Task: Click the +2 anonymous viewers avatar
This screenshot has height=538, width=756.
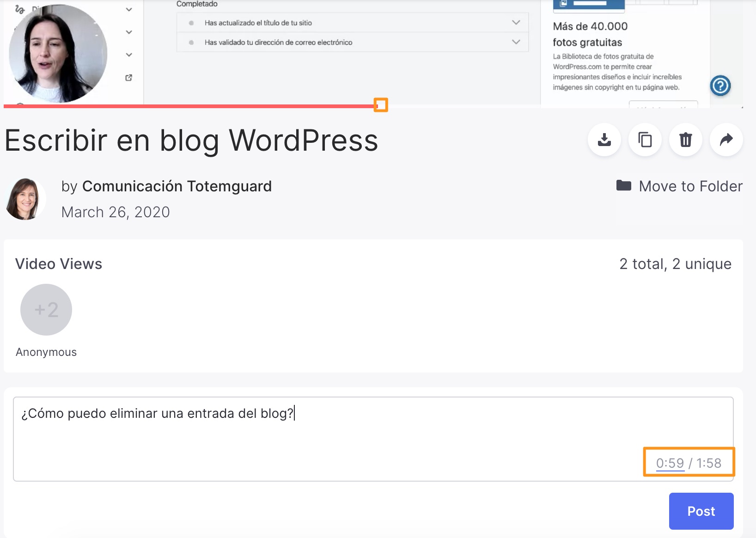Action: [x=46, y=310]
